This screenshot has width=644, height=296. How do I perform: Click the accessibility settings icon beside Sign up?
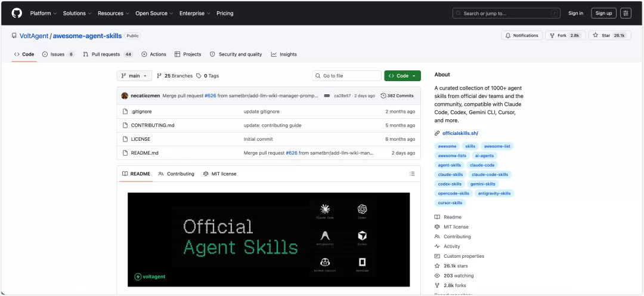[626, 13]
